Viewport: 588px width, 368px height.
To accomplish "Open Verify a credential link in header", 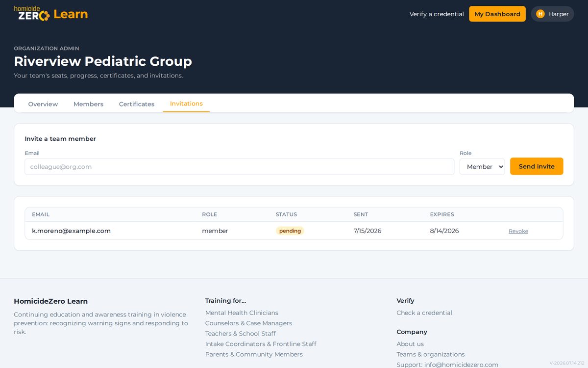I will 437,14.
